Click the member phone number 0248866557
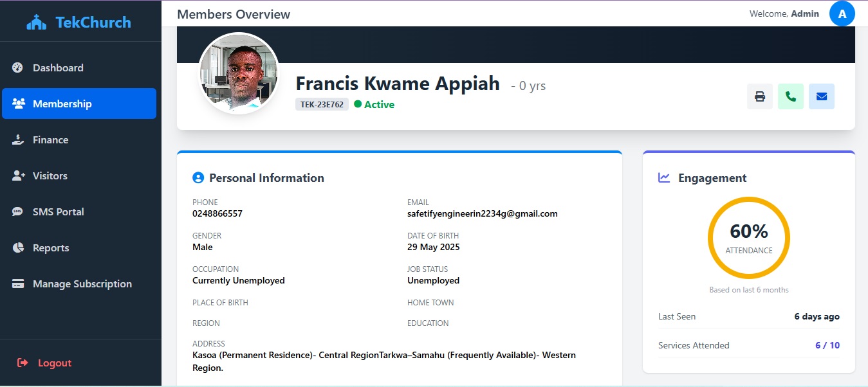Image resolution: width=868 pixels, height=387 pixels. coord(217,213)
